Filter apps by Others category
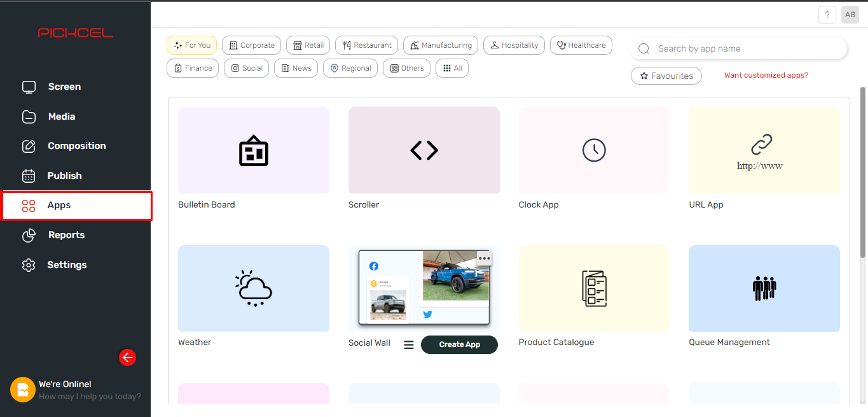The width and height of the screenshot is (868, 417). coord(406,68)
